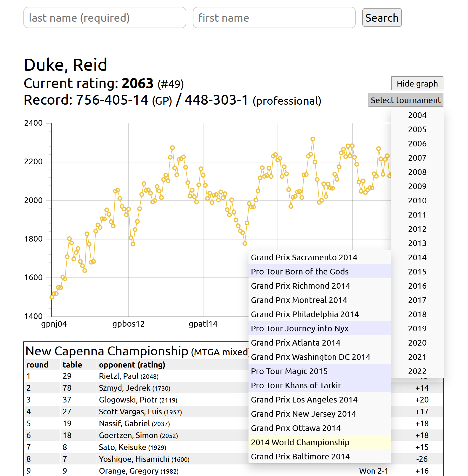The width and height of the screenshot is (468, 476).
Task: Choose Grand Prix Philadelphia 2014
Action: click(x=319, y=314)
